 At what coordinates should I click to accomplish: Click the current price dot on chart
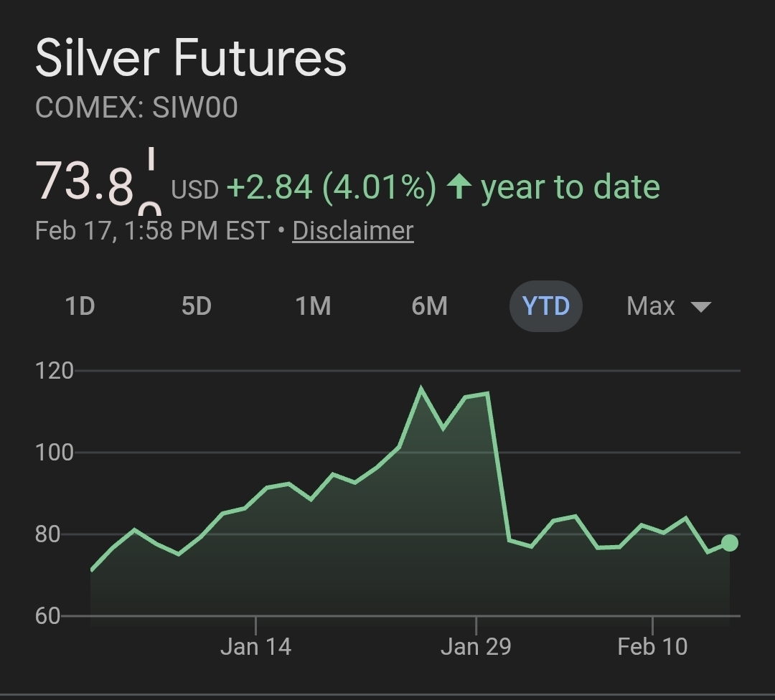coord(729,543)
